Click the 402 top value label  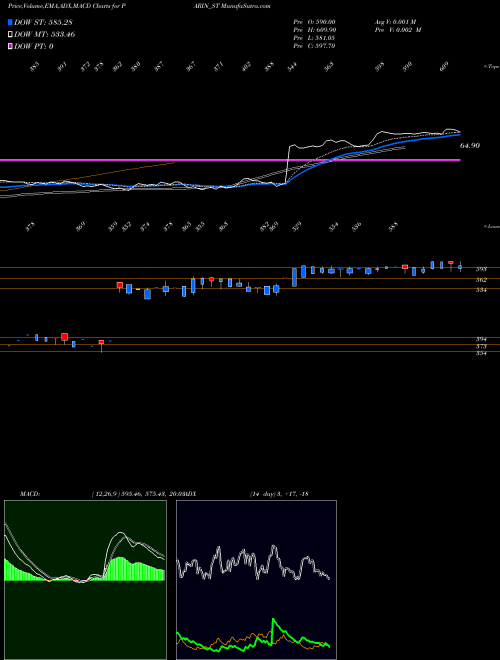[247, 67]
